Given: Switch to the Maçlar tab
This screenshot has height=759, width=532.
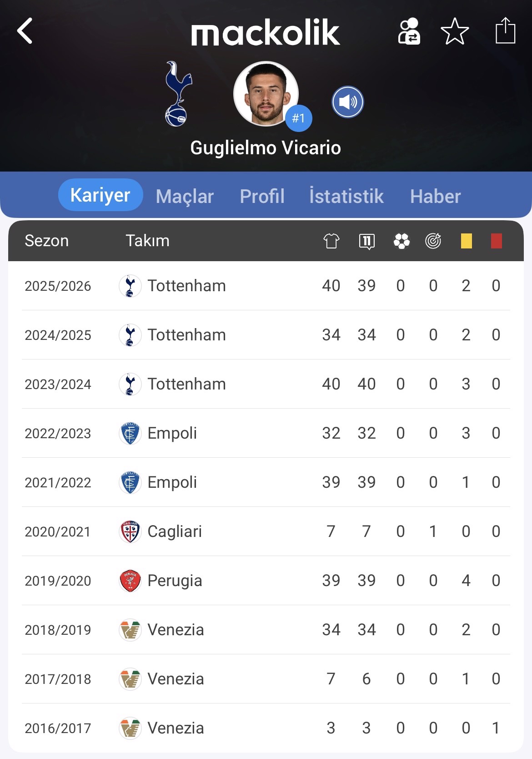Looking at the screenshot, I should (185, 197).
